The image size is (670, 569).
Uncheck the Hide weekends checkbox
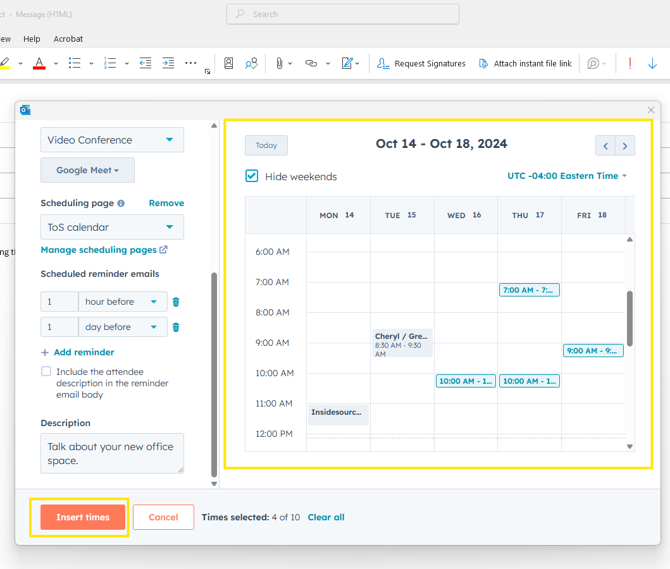(x=252, y=176)
